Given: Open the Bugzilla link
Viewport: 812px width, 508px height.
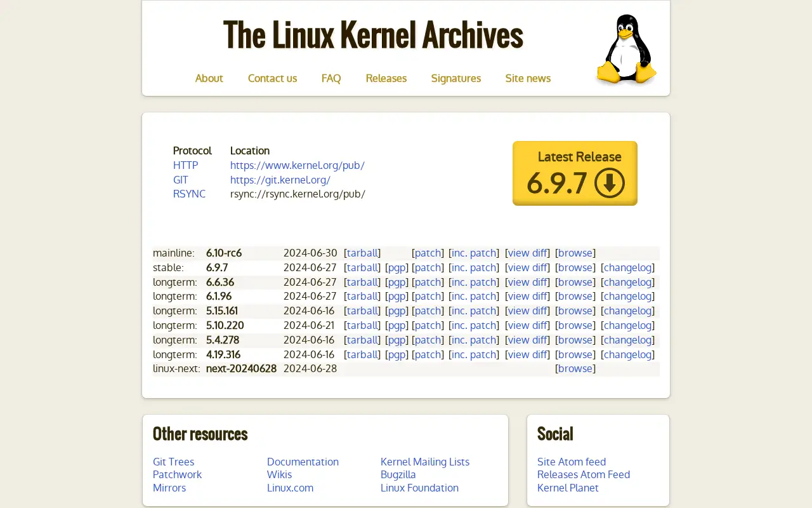Looking at the screenshot, I should click(x=398, y=474).
